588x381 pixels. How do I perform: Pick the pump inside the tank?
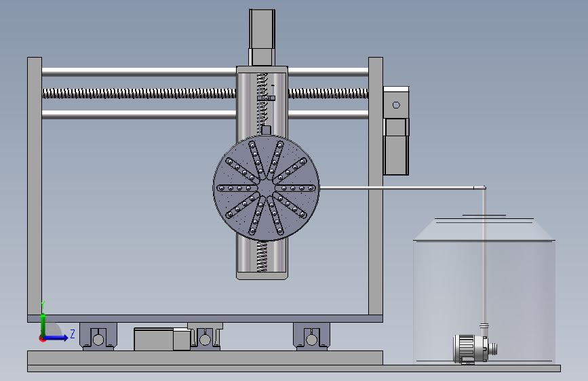[x=475, y=348]
